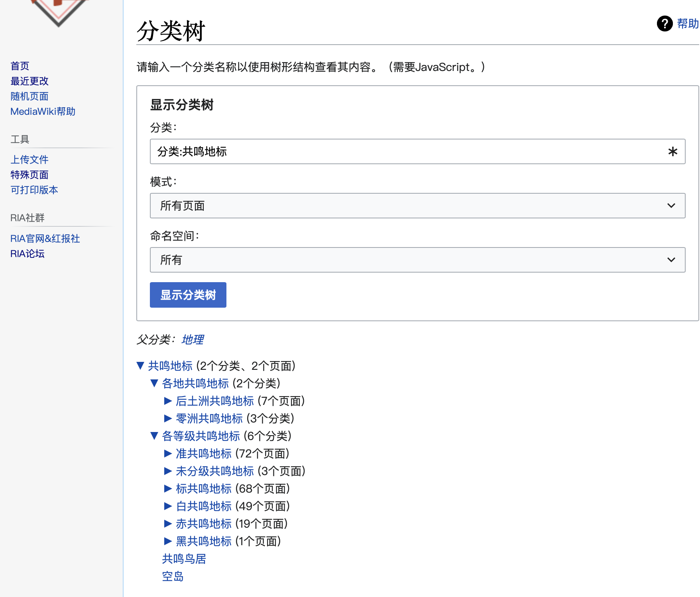This screenshot has width=700, height=597.
Task: Go to 首页 in the sidebar
Action: coord(20,66)
